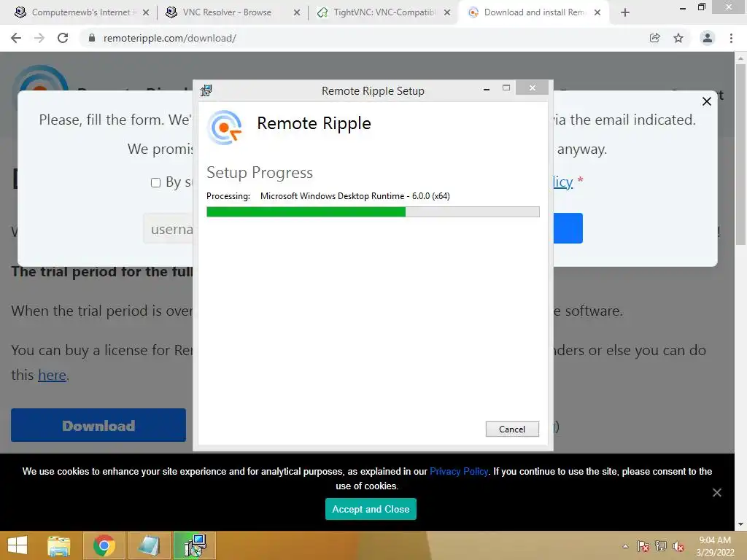Click the Remote Ripple setup taskbar icon
Screen dimensions: 747x560
tap(194, 545)
